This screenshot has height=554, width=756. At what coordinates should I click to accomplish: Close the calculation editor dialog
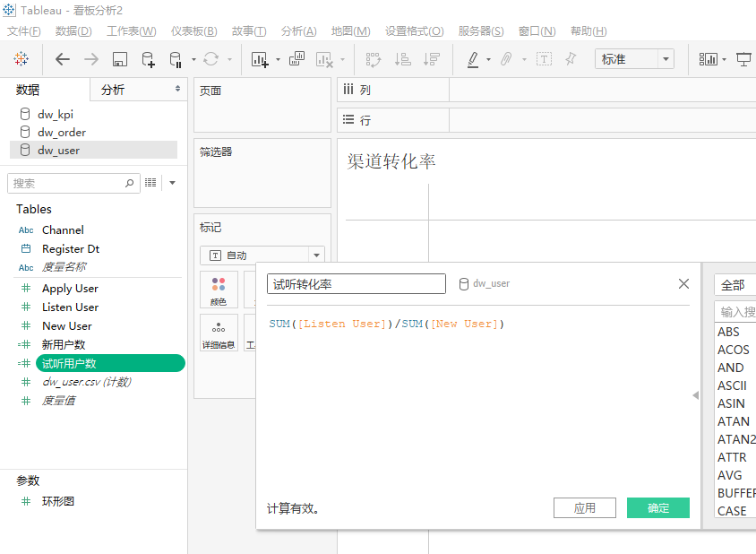[683, 284]
